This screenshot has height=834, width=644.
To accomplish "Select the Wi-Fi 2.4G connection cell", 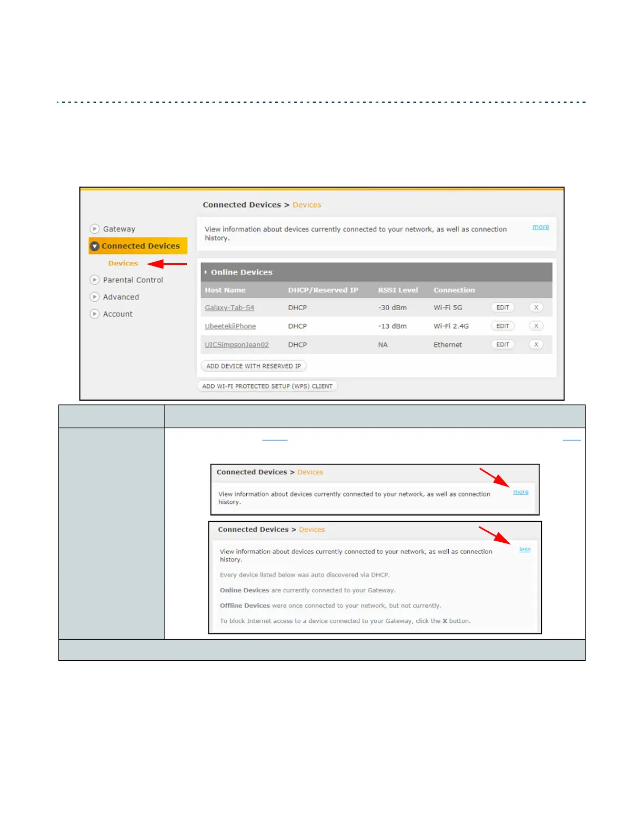I will tap(451, 326).
